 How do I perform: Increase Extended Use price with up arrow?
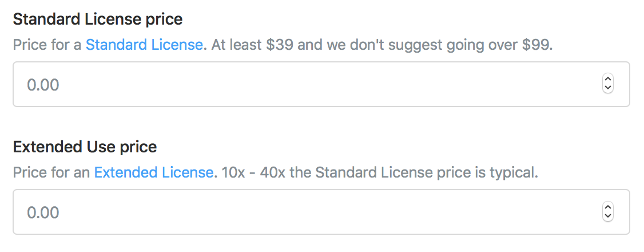point(608,208)
